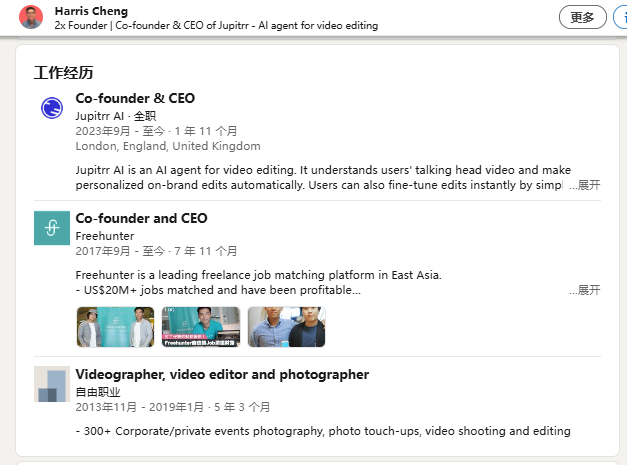The width and height of the screenshot is (627, 465).
Task: Click the US$20M+ jobs matched line
Action: click(218, 290)
